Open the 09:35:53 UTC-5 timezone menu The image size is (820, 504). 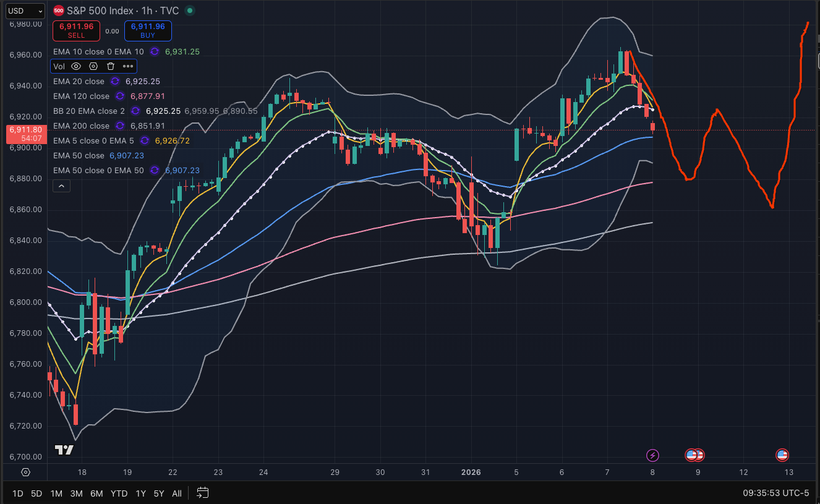[775, 493]
